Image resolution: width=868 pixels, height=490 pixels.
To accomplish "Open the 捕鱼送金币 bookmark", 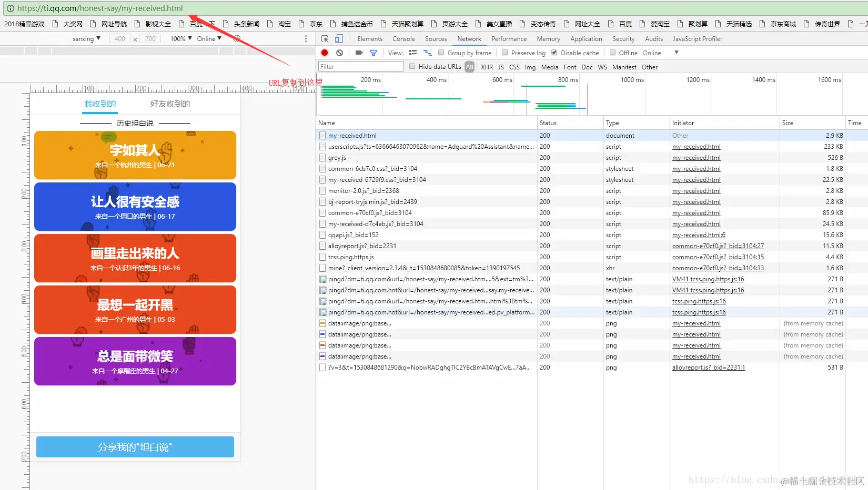I will 351,24.
